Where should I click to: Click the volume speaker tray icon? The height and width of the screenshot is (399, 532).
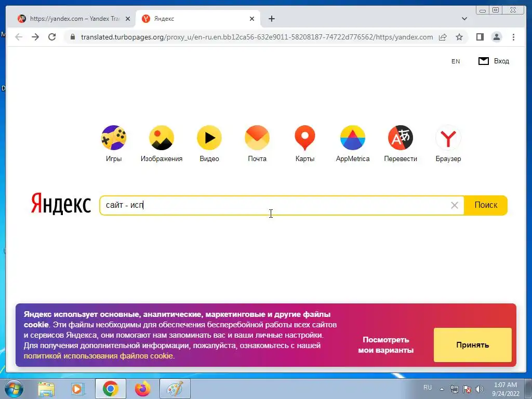[x=480, y=389]
